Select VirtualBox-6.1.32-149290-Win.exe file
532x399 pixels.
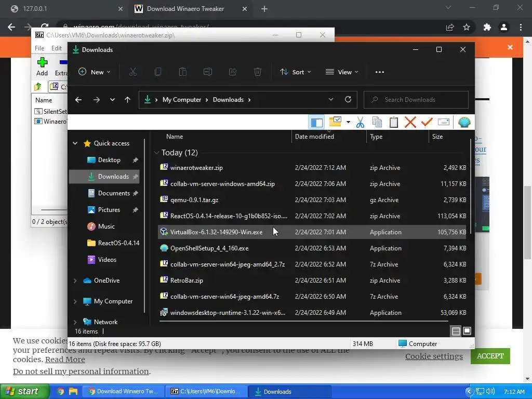point(312,232)
